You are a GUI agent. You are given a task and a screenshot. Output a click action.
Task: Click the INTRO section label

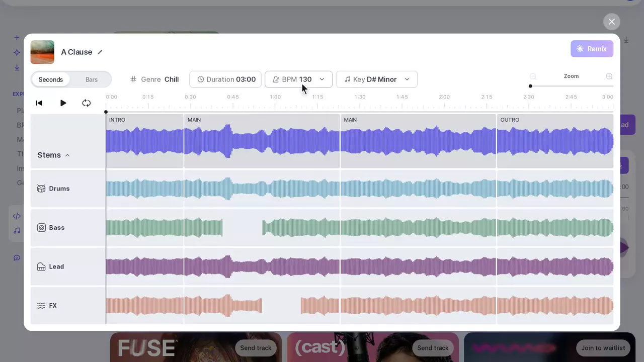click(x=117, y=120)
